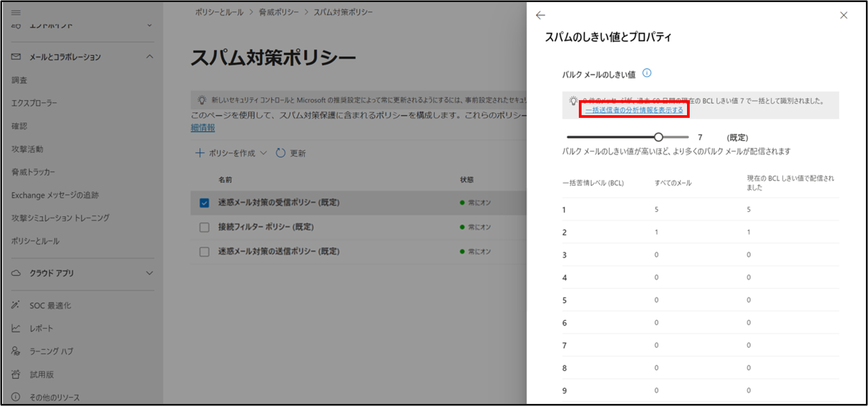Click the その他のリソース info icon

[16, 397]
